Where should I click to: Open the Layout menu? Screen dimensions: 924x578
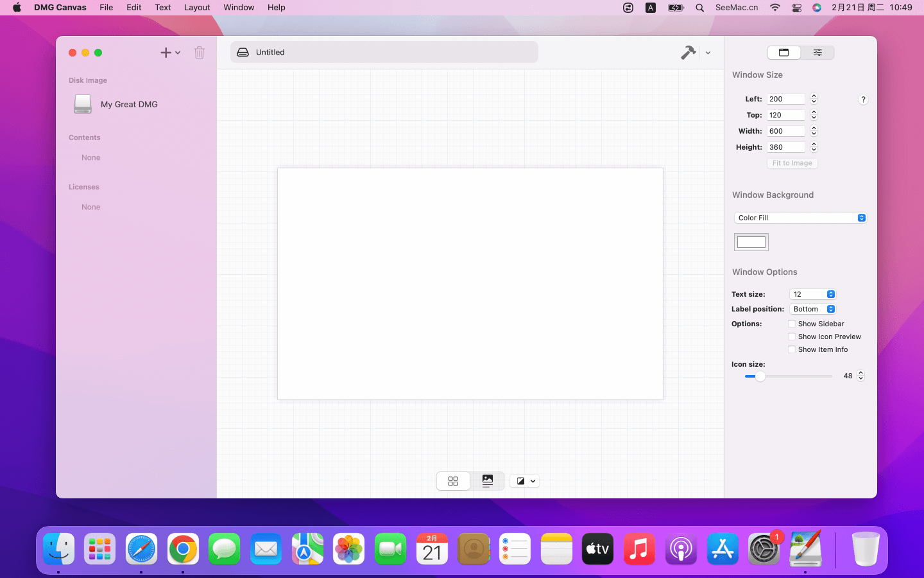pos(197,8)
